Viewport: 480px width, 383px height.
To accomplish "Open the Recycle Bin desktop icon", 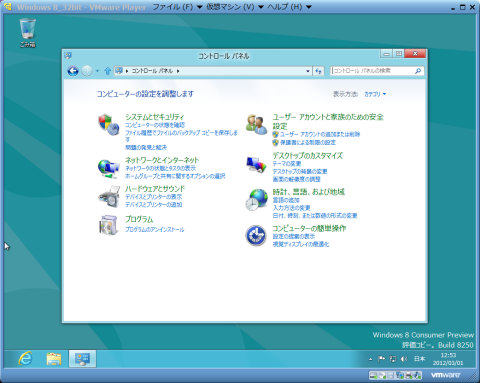I will (27, 33).
